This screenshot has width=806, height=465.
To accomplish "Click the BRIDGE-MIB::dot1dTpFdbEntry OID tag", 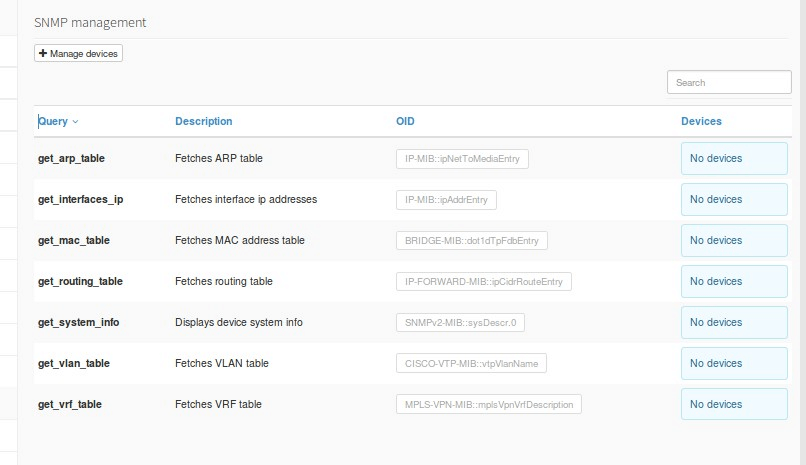I will (471, 240).
